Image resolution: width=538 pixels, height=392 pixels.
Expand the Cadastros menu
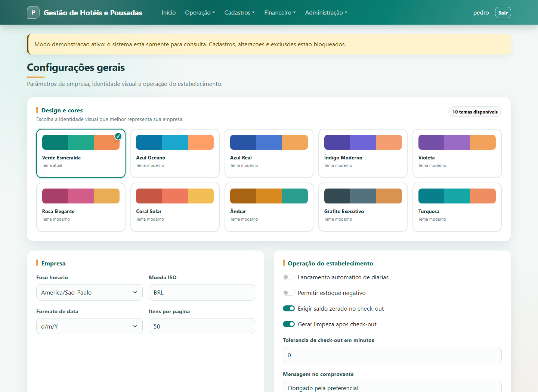coord(239,12)
